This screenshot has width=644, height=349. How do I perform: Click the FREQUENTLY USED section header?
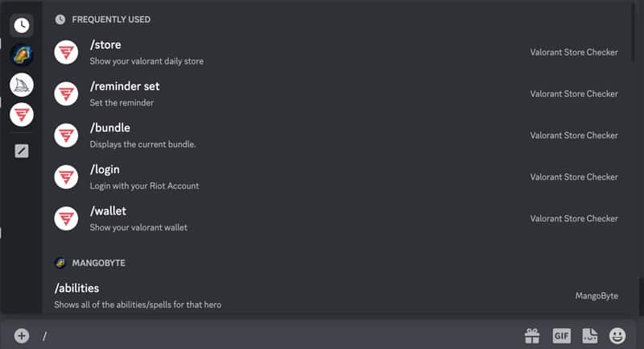[x=110, y=19]
